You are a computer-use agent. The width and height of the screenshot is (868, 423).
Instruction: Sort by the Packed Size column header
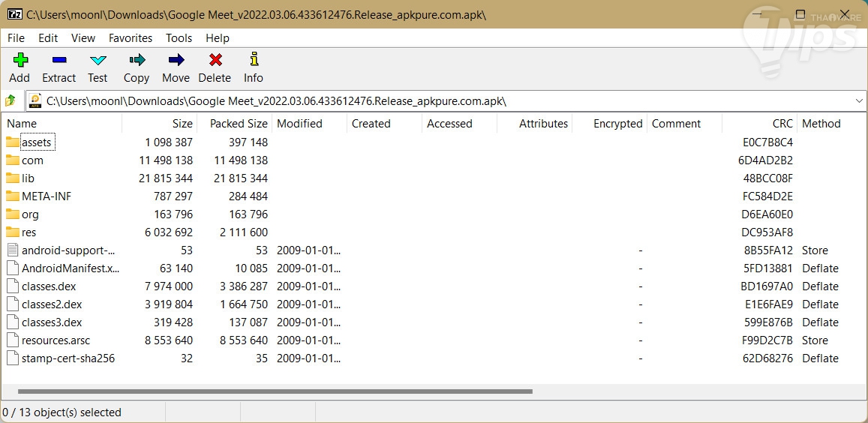click(x=235, y=124)
